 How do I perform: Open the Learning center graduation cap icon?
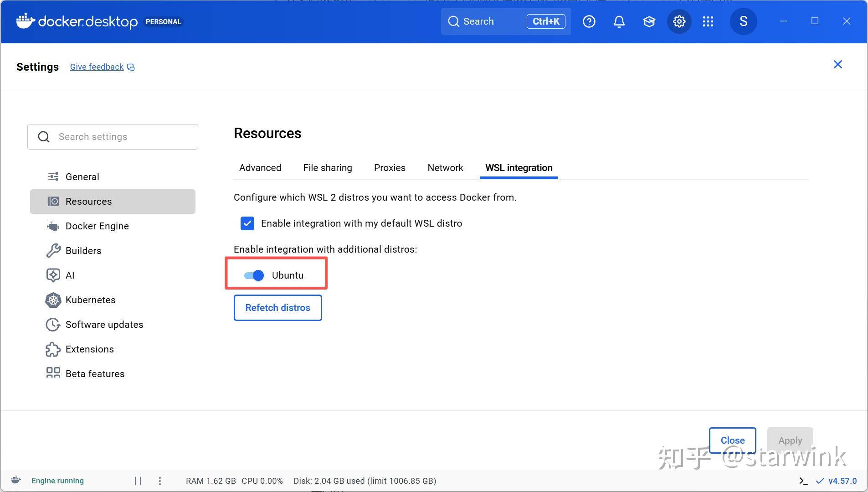[x=649, y=21]
